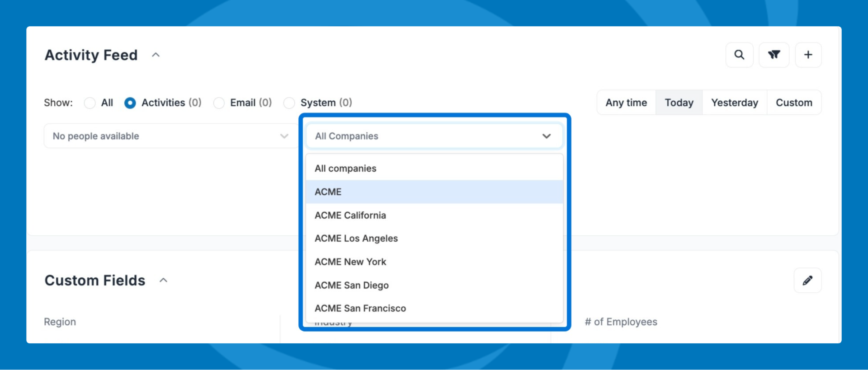
Task: Add new activity with plus icon
Action: tap(808, 55)
